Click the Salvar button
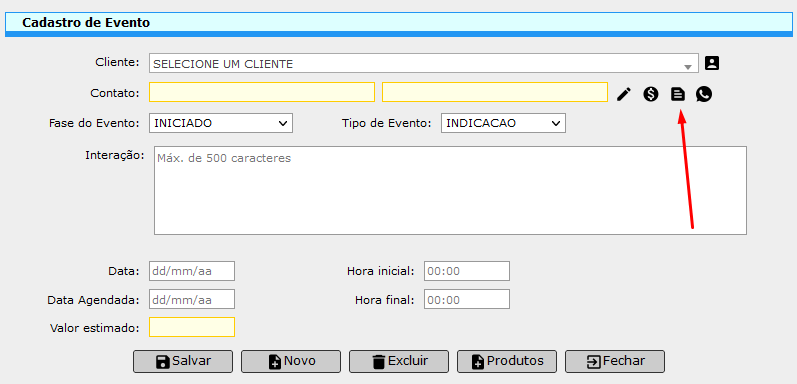797x384 pixels. click(183, 362)
